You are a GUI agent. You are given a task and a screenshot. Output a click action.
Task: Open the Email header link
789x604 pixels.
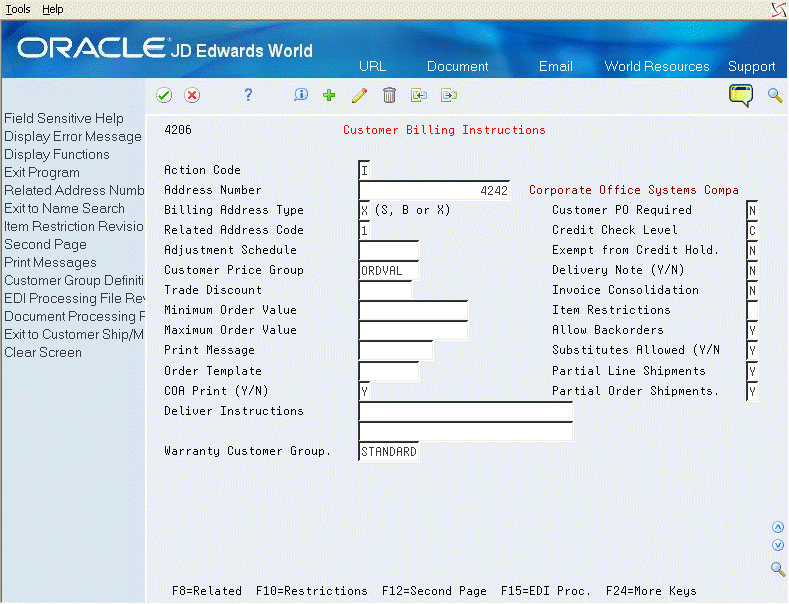pos(556,66)
